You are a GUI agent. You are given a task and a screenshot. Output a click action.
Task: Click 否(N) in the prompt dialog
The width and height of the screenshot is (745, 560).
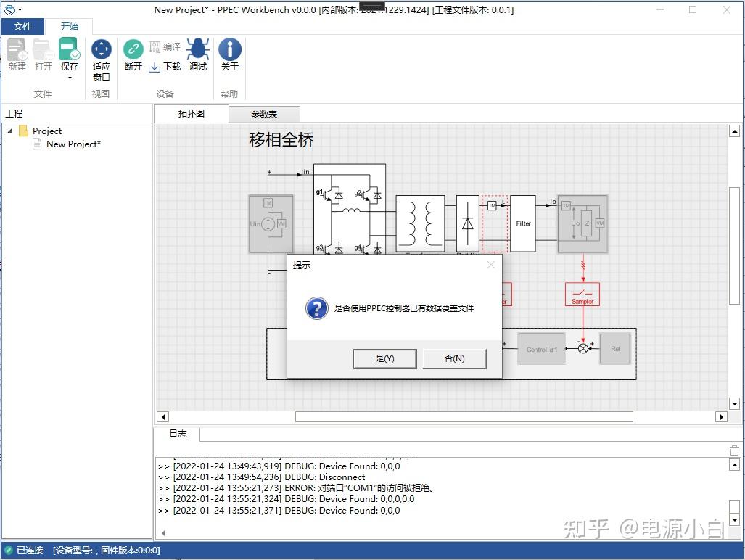pyautogui.click(x=455, y=358)
